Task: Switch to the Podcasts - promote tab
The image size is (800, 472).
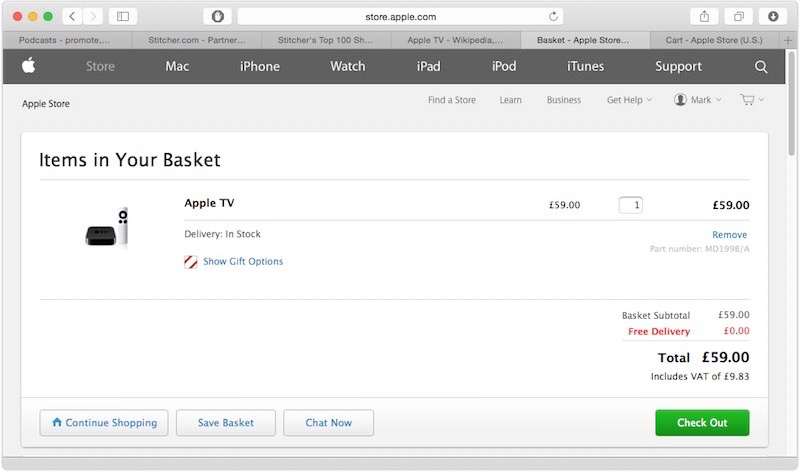Action: tap(67, 40)
